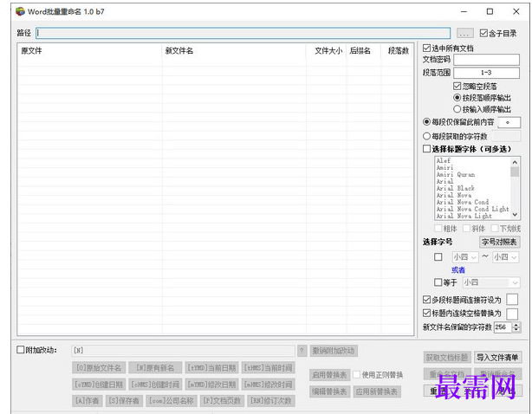Image resolution: width=532 pixels, height=414 pixels.
Task: Open the 等于 小四 font size dropdown
Action: (x=490, y=282)
